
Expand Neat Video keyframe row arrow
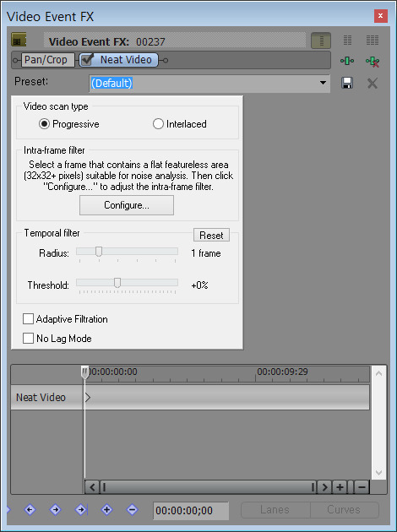[x=88, y=397]
